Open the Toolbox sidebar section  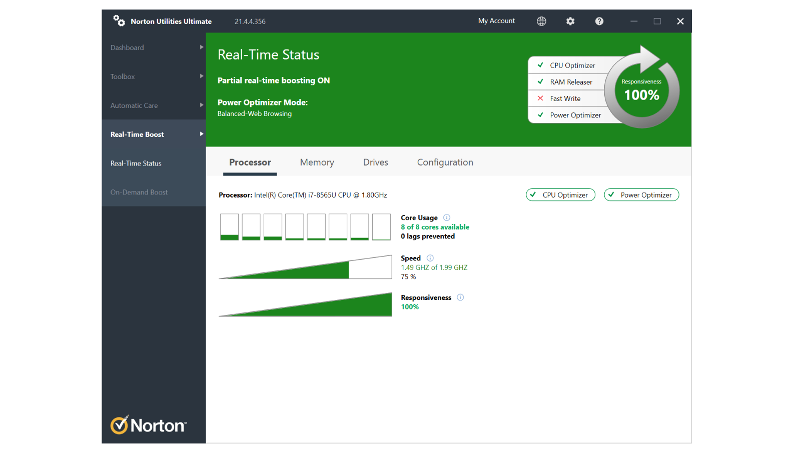click(x=154, y=77)
